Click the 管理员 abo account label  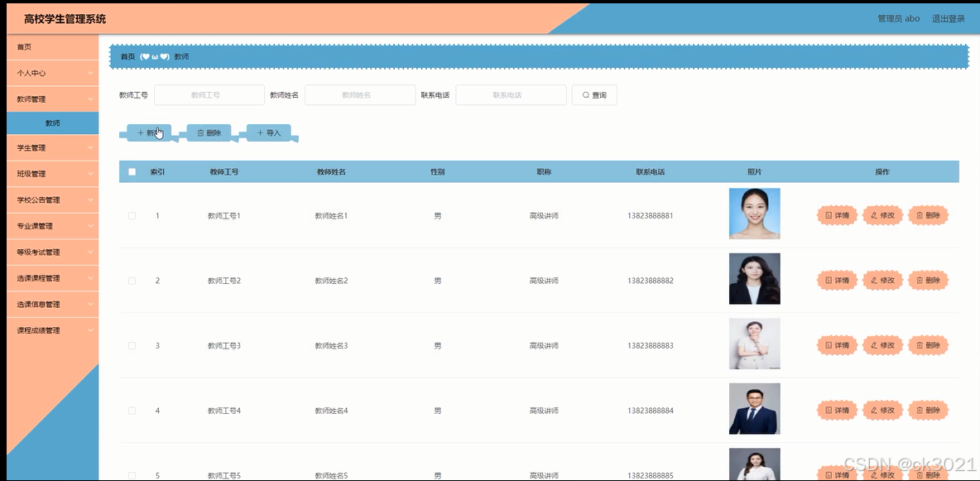(x=899, y=19)
